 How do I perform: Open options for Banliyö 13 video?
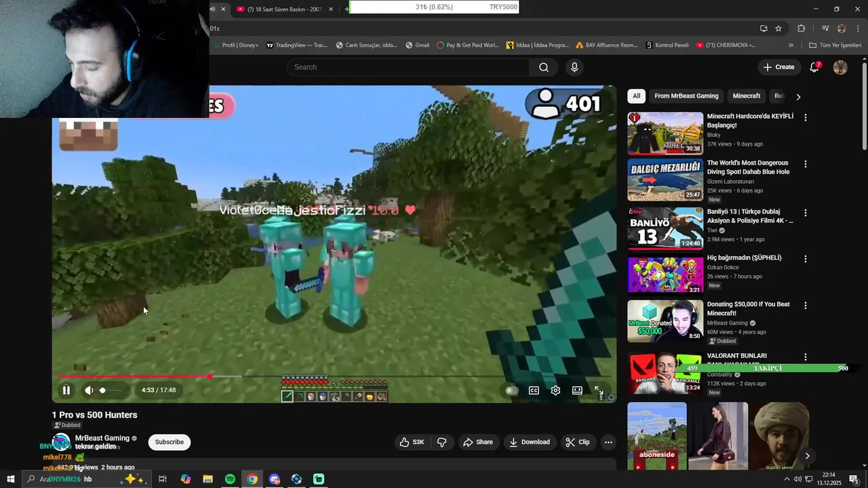[806, 212]
